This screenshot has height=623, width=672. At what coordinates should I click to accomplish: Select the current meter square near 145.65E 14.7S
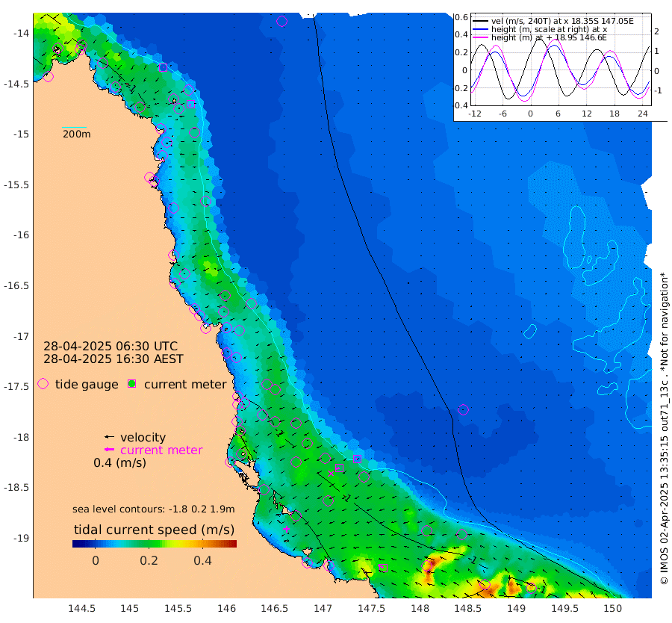(191, 104)
